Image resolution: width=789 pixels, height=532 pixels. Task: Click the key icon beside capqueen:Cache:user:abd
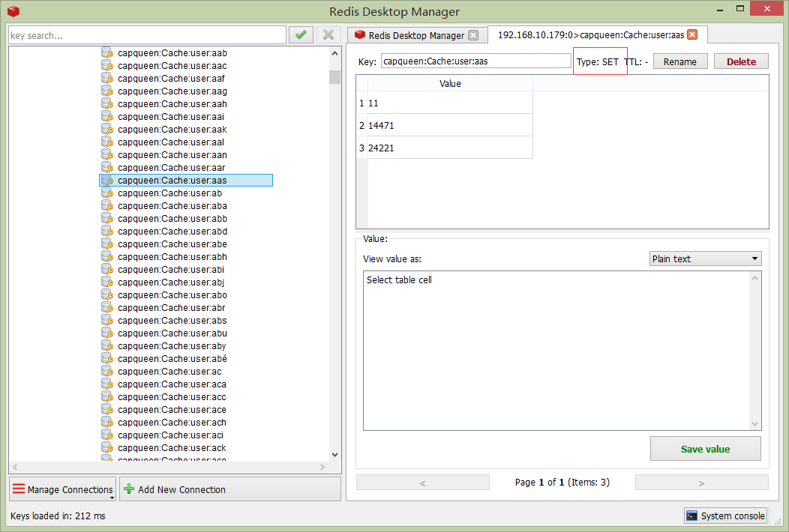click(106, 232)
